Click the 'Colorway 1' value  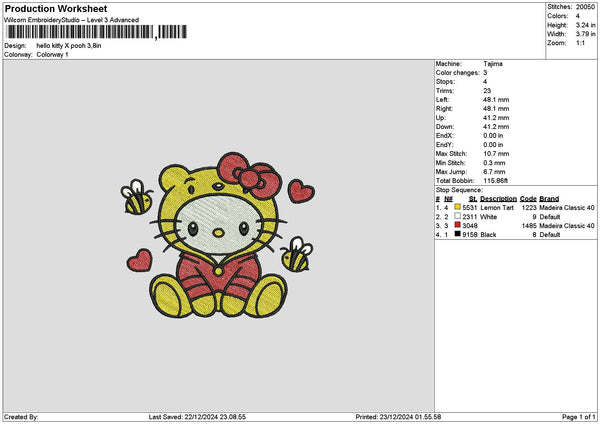(52, 55)
